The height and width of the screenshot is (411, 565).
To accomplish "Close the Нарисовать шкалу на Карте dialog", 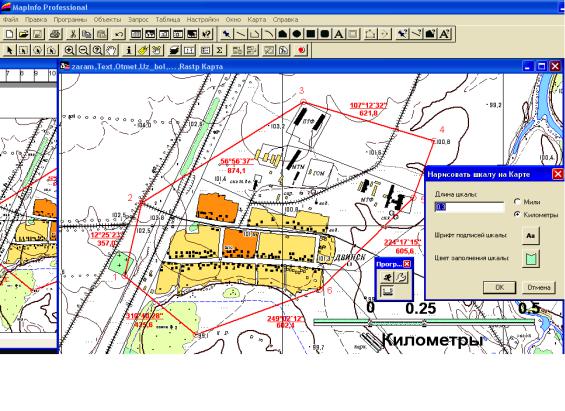I will [x=557, y=174].
